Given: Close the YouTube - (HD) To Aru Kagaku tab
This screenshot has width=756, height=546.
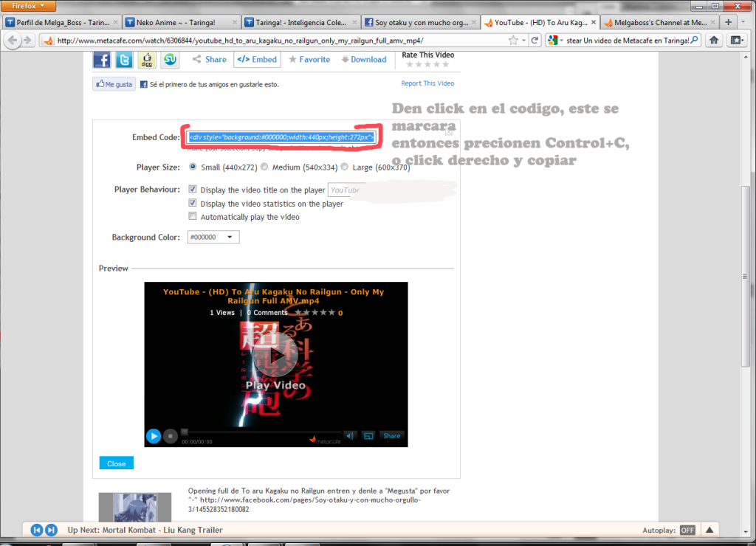Looking at the screenshot, I should click(x=593, y=22).
